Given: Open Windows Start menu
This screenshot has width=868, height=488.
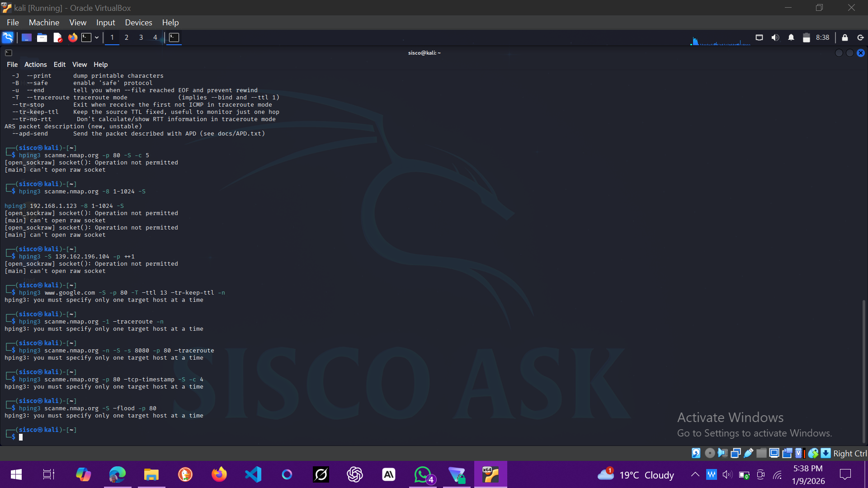Looking at the screenshot, I should tap(16, 474).
